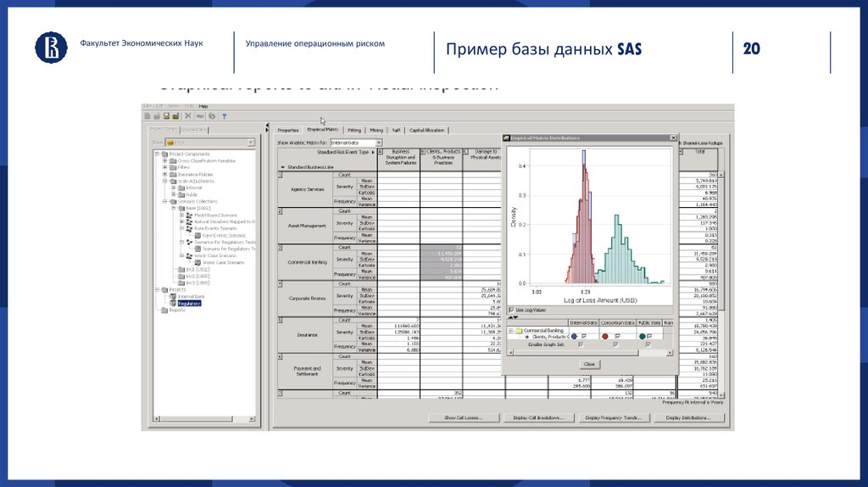
Task: Switch to the Properties tab
Action: click(288, 130)
